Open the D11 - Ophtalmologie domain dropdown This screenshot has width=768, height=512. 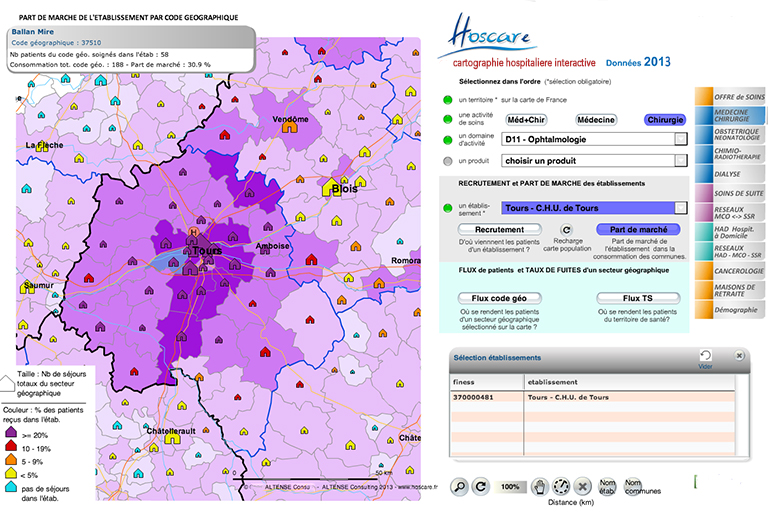[x=680, y=140]
